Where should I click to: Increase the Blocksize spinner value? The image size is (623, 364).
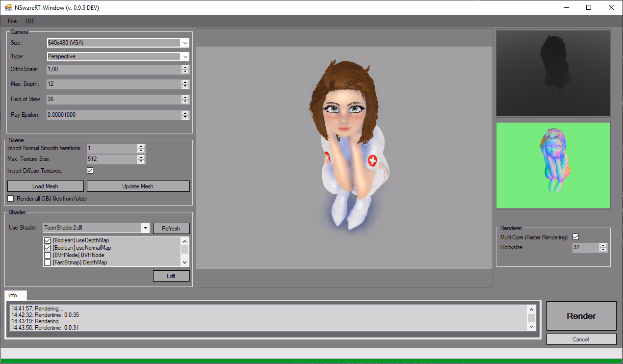(x=603, y=245)
